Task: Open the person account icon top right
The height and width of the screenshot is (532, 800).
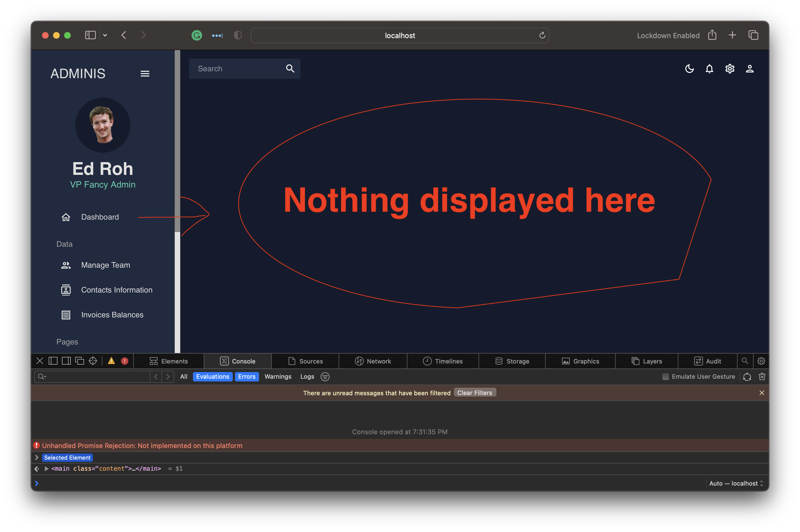Action: [x=749, y=69]
